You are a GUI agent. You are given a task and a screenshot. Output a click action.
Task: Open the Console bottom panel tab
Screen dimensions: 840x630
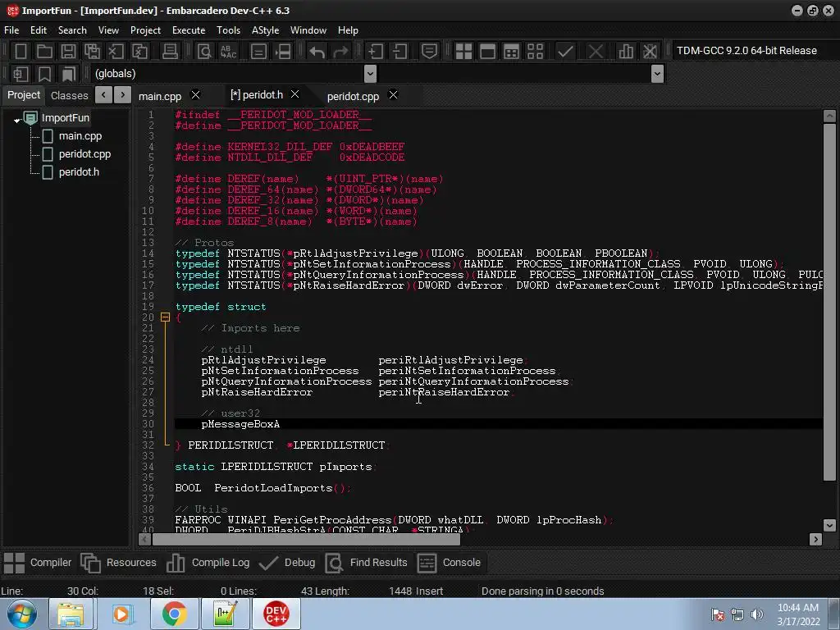[449, 563]
